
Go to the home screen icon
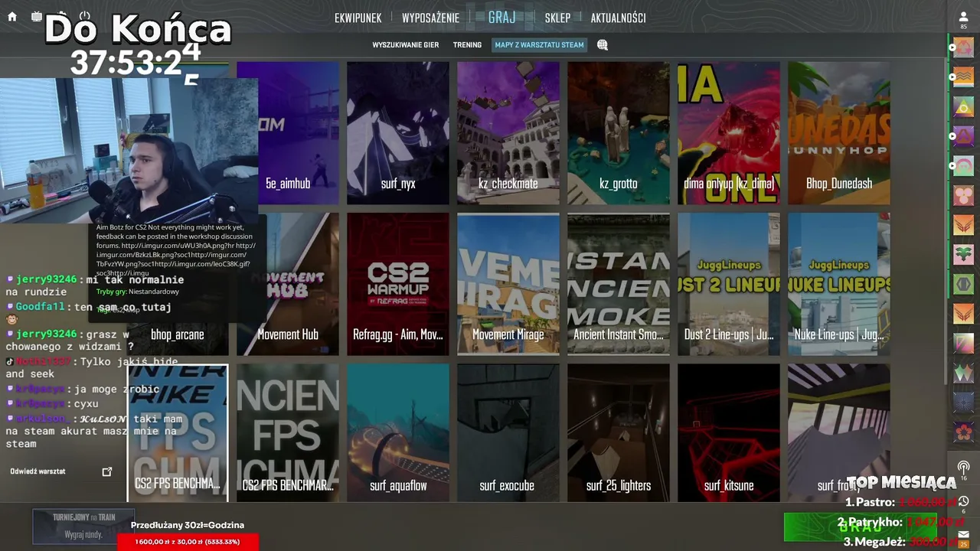12,16
